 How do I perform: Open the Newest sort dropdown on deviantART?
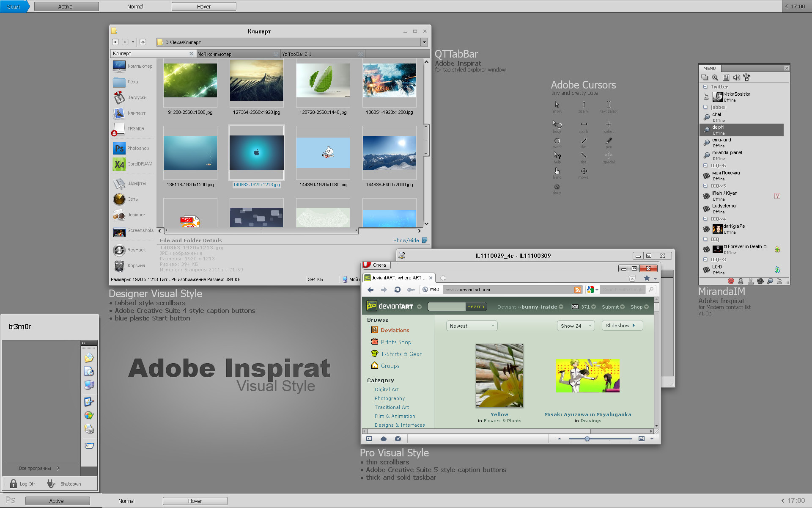click(x=472, y=326)
